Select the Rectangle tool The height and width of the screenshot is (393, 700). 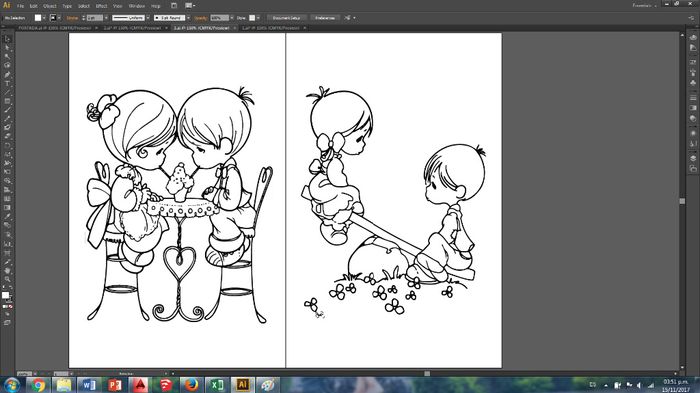click(x=7, y=101)
